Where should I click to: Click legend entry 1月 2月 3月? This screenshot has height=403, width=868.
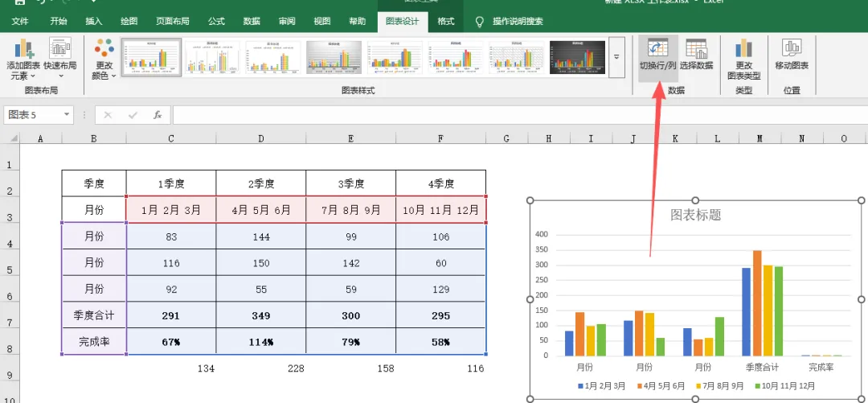click(x=601, y=386)
